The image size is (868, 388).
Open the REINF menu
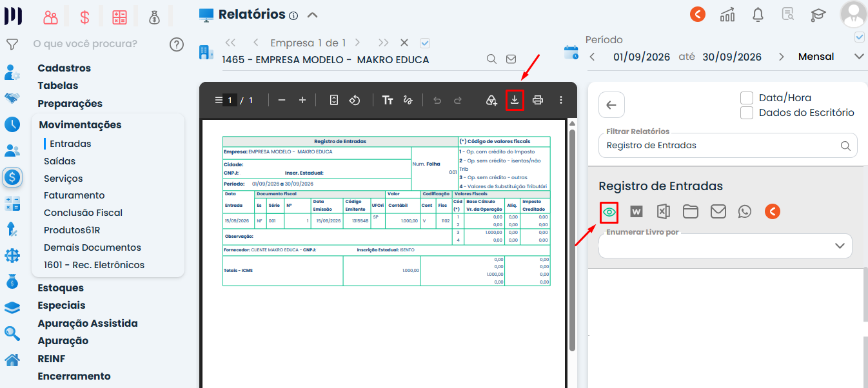(52, 359)
